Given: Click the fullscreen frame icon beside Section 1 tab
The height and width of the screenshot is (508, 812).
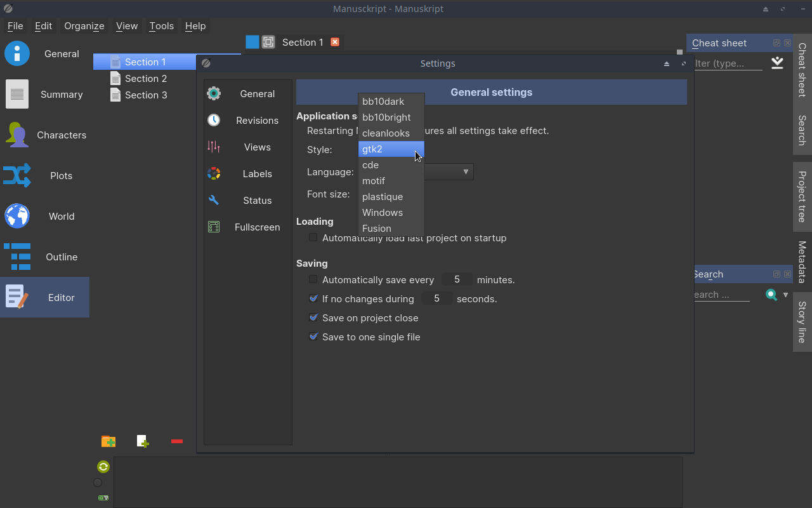Looking at the screenshot, I should click(x=268, y=42).
